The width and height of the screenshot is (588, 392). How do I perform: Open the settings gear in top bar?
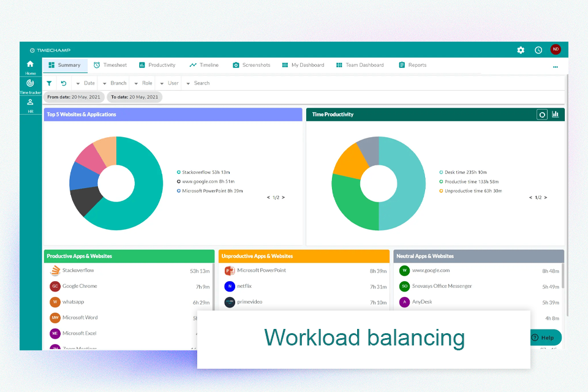[x=521, y=50]
